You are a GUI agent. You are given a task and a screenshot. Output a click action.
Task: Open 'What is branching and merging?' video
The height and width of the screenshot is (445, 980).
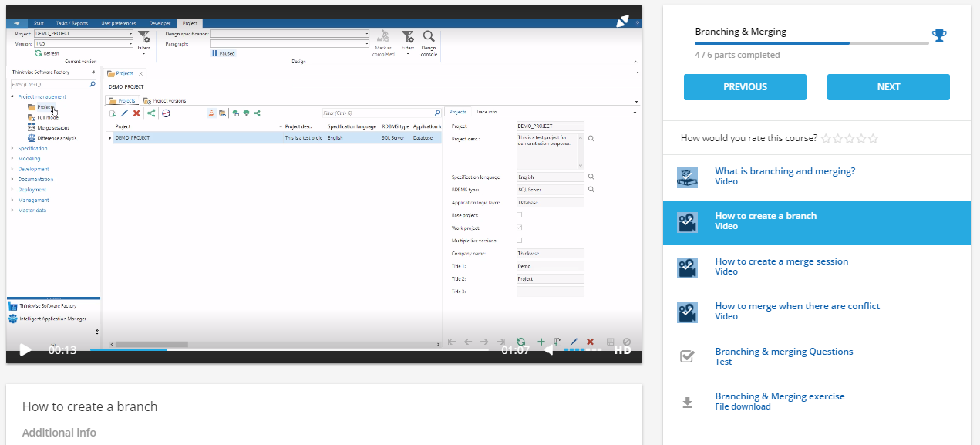(785, 171)
